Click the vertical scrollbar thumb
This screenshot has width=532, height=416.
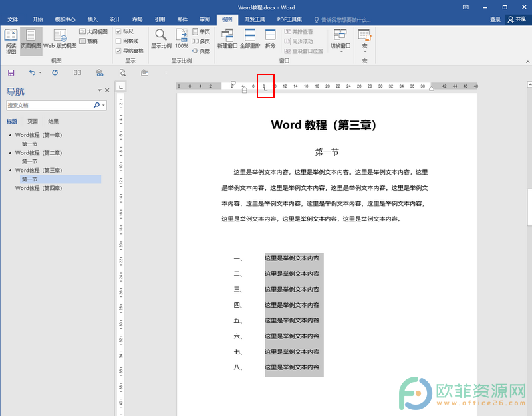529,207
